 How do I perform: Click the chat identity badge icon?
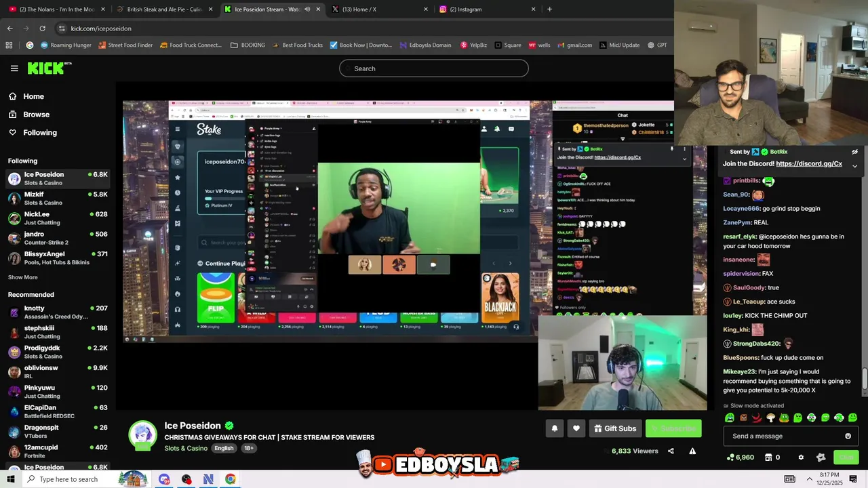pos(821,457)
